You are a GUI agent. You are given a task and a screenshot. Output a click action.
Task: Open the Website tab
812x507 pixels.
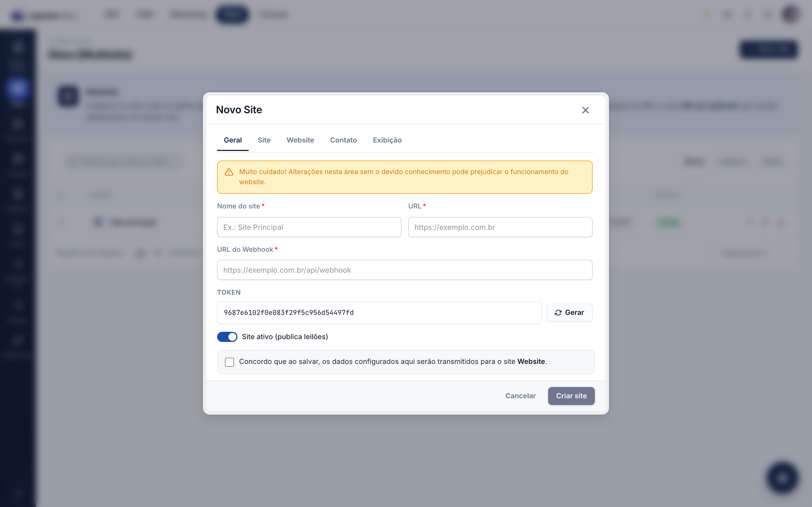point(300,140)
